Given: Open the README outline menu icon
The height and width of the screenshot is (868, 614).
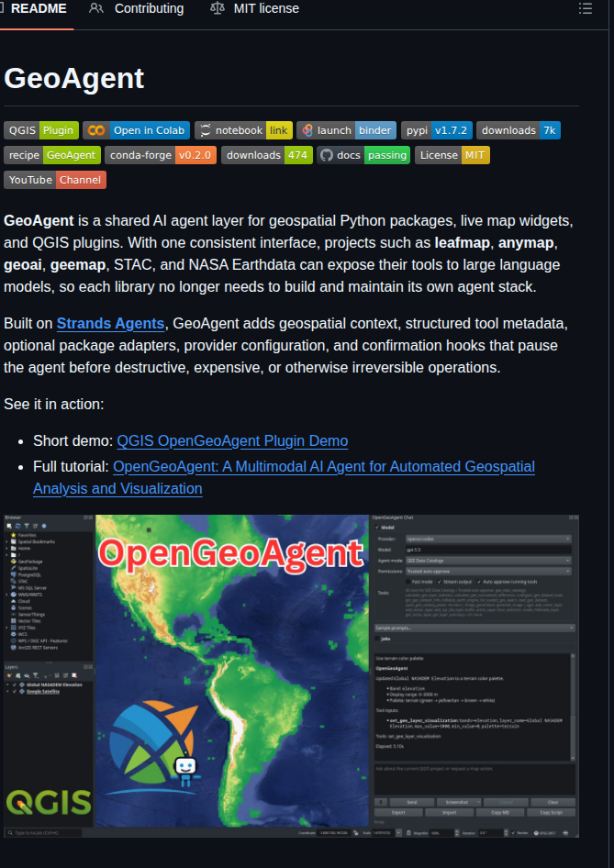Looking at the screenshot, I should 586,8.
